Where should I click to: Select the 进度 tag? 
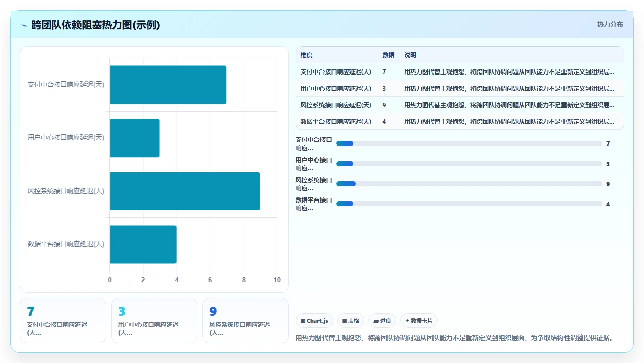coord(382,321)
